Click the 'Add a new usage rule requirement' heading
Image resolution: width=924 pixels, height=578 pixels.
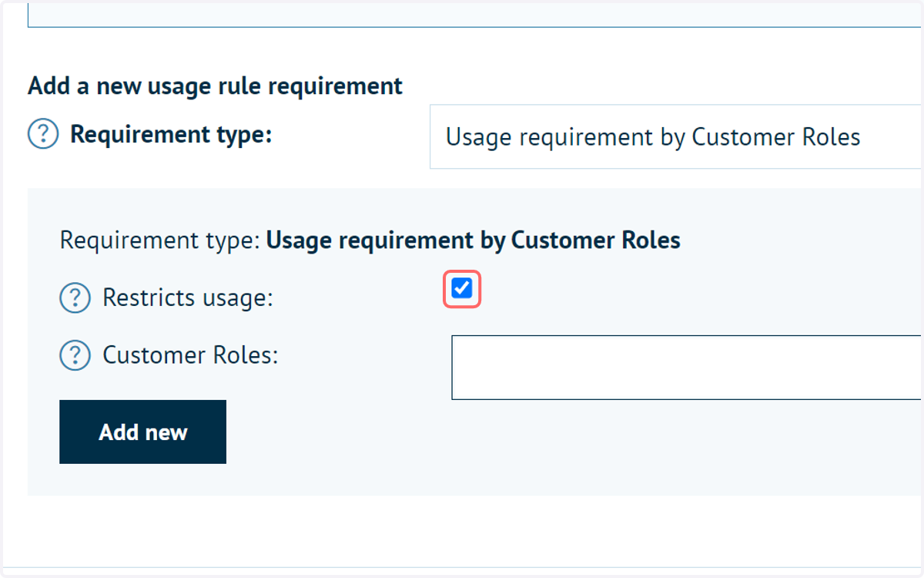[x=215, y=86]
